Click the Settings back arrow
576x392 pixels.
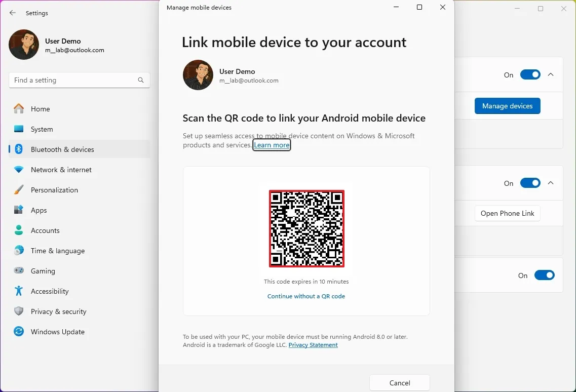(x=13, y=13)
